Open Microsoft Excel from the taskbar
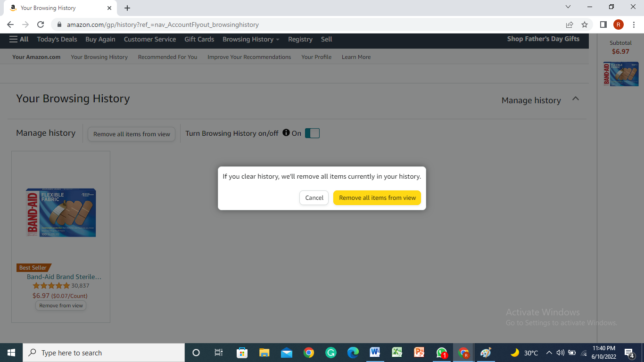 pos(397,353)
